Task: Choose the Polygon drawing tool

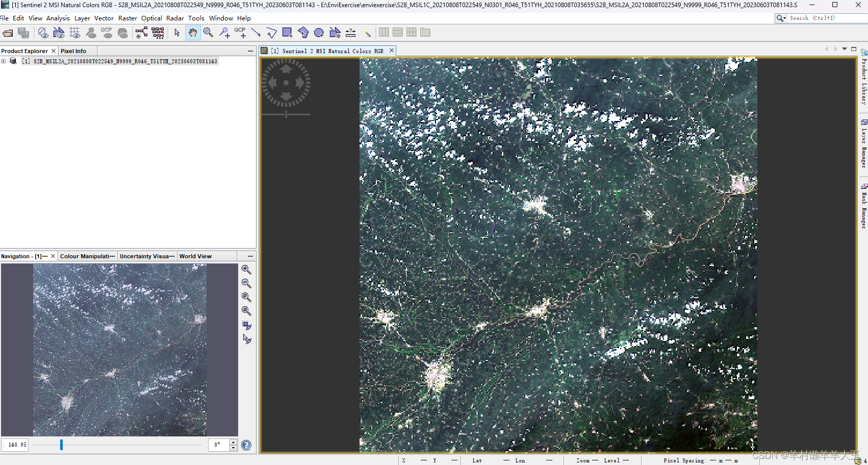Action: (303, 32)
